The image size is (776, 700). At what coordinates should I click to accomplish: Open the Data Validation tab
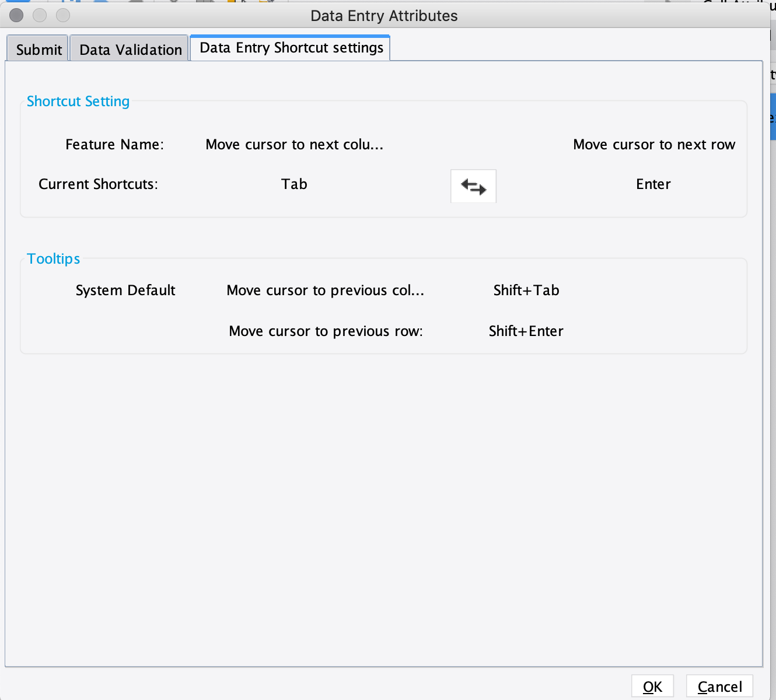click(129, 49)
